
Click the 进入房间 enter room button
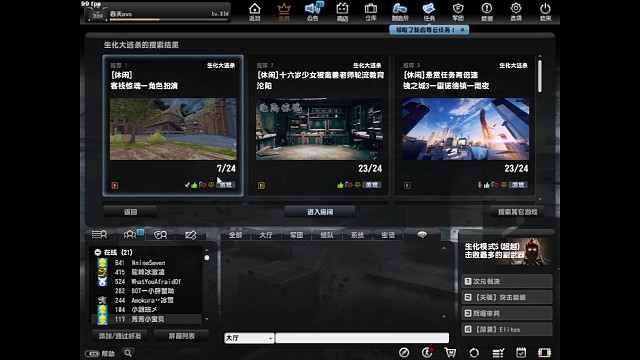click(320, 212)
